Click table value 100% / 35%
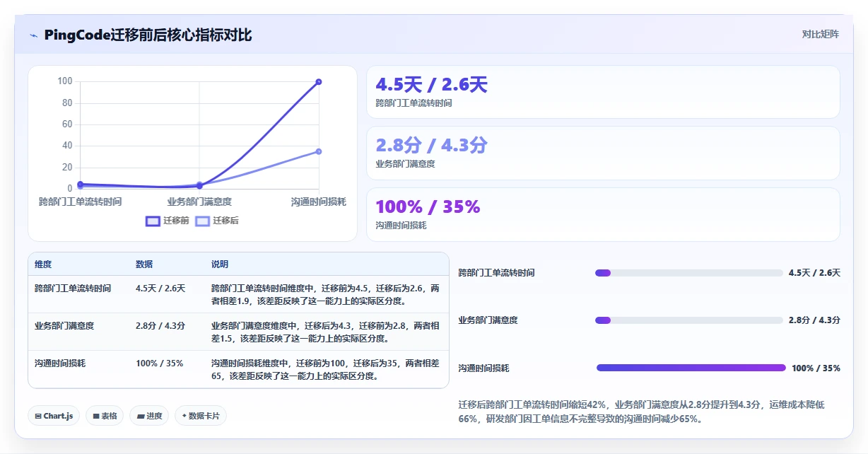The image size is (868, 454). click(159, 363)
